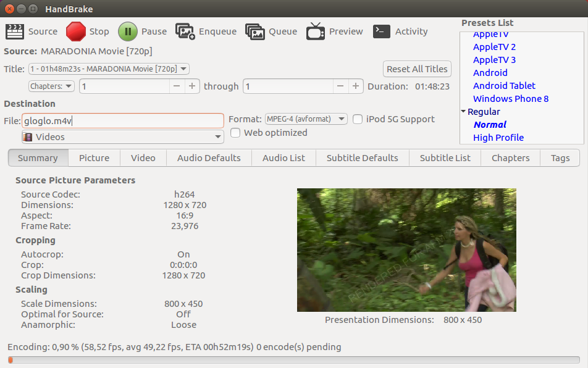Select the Android Tablet preset
The image size is (588, 368).
tap(504, 86)
